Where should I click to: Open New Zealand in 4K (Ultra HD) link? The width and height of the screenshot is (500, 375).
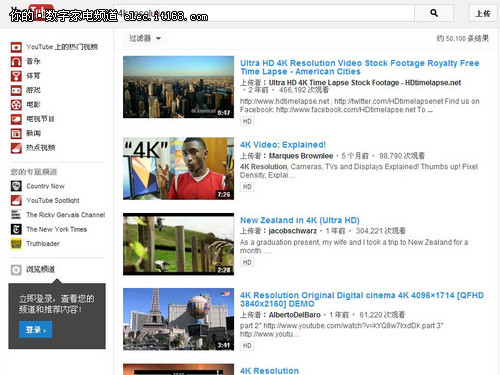point(300,220)
